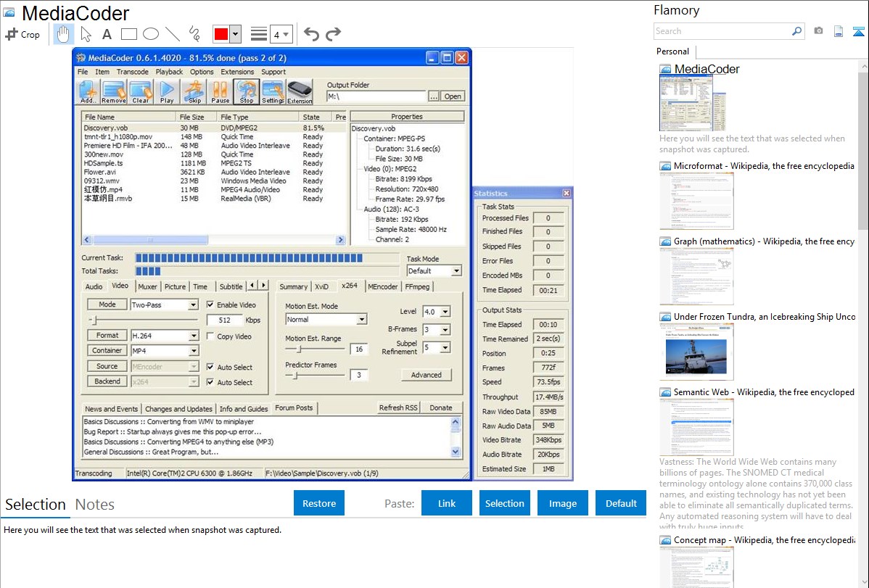Screen dimensions: 869x588
Task: Click the Restore button
Action: pyautogui.click(x=319, y=503)
